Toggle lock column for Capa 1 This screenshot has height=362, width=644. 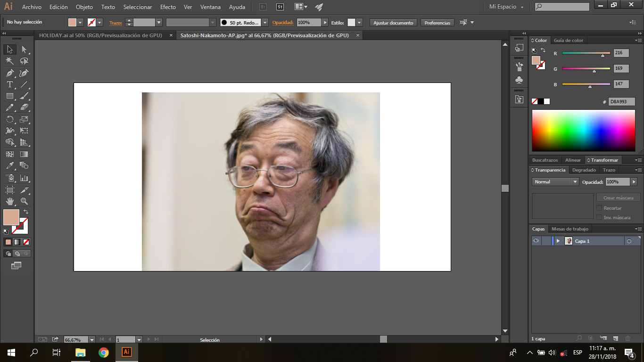pos(546,241)
